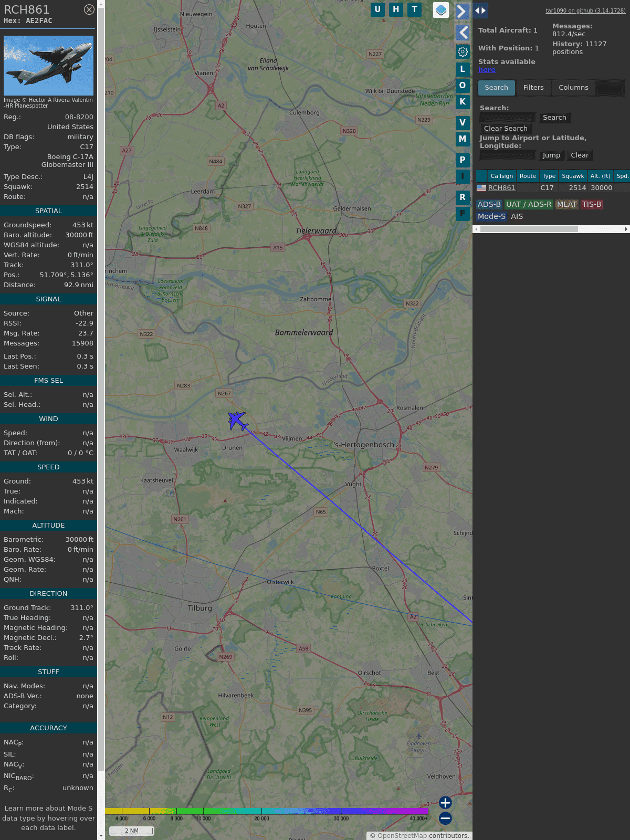Click the Clear Search button
The height and width of the screenshot is (840, 630).
click(506, 129)
